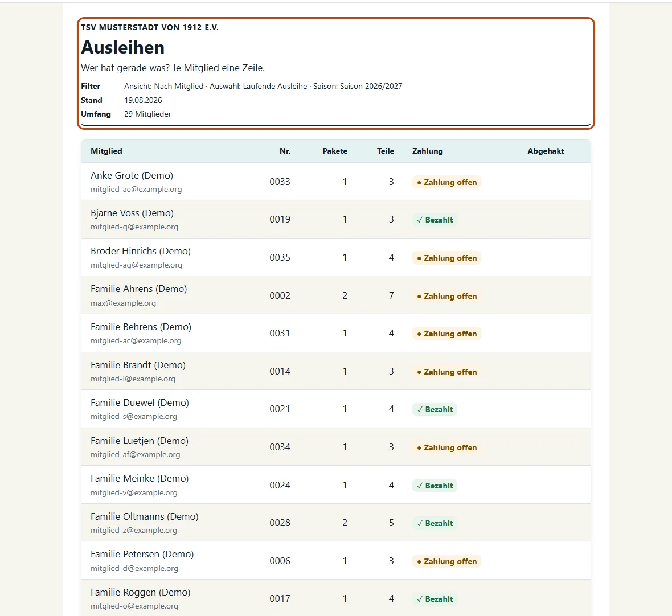Click Familie Oltmanns's 'Bezahlt' badge

(x=435, y=523)
